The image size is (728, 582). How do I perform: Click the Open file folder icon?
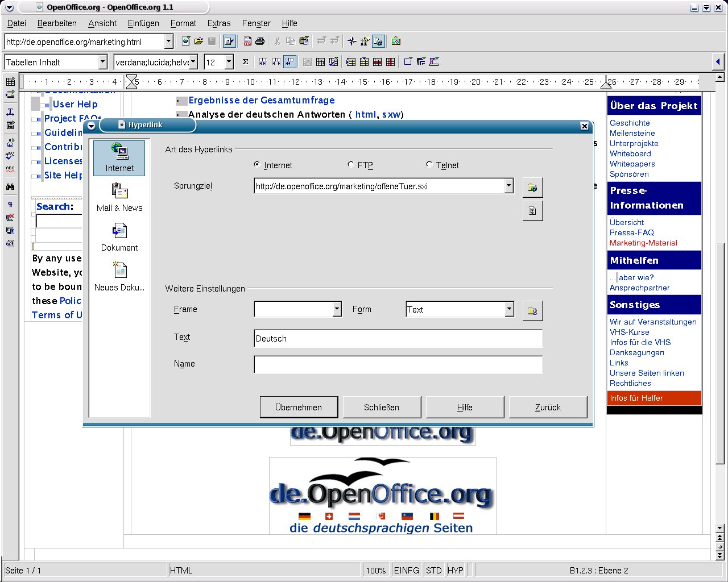(198, 41)
